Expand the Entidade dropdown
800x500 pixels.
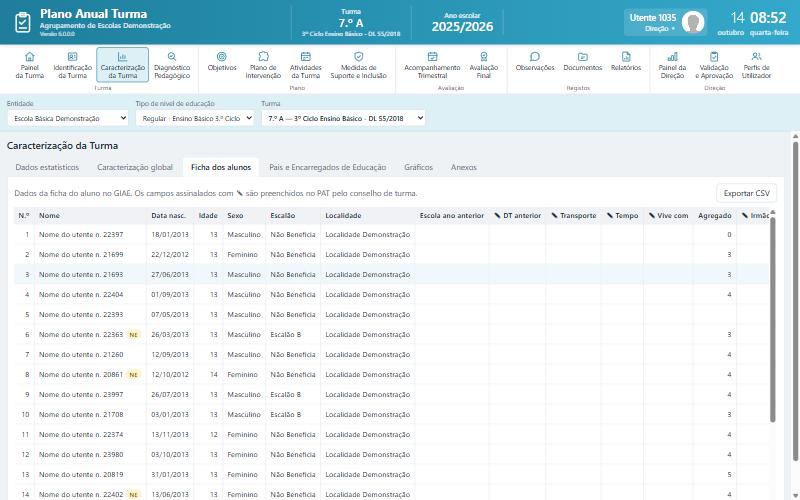[x=68, y=118]
